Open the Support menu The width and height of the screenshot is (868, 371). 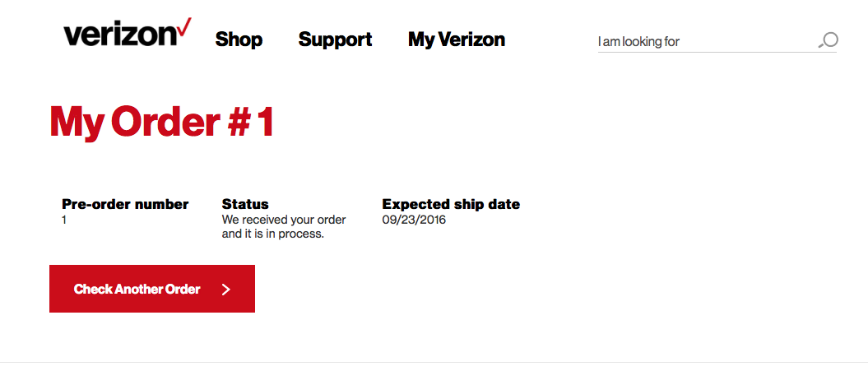(335, 39)
